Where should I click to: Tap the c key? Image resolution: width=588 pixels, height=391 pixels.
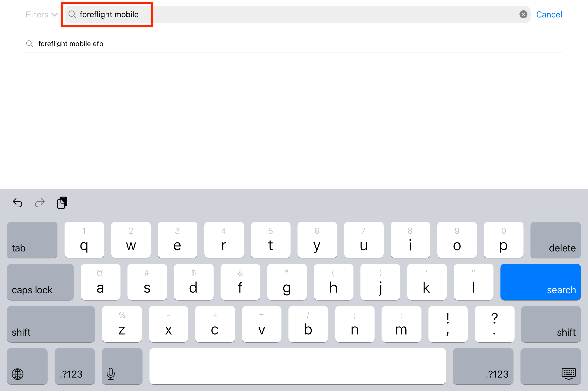[215, 324]
